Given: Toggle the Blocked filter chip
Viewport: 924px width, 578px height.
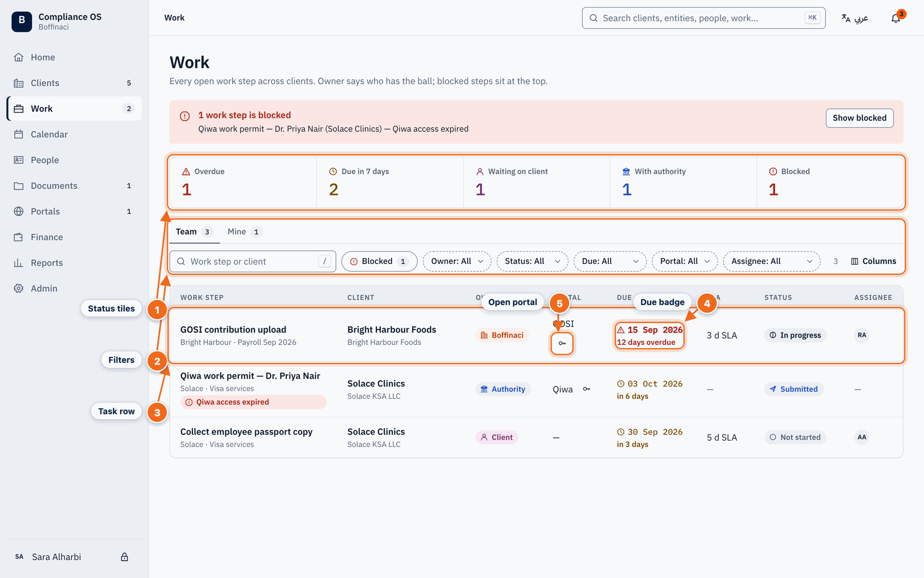Looking at the screenshot, I should tap(379, 261).
